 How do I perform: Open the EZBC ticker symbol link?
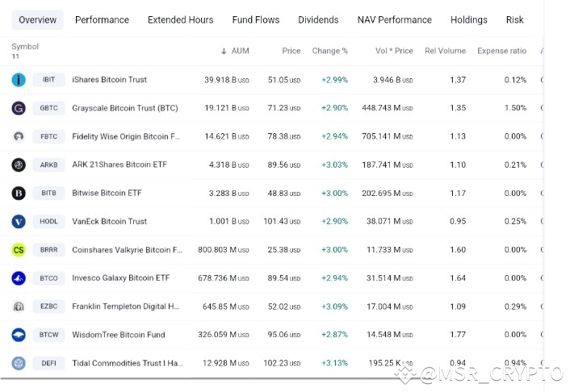tap(48, 307)
